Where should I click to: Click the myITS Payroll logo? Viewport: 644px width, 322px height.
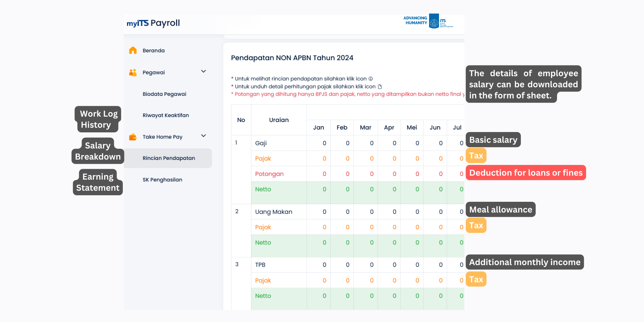(x=153, y=23)
